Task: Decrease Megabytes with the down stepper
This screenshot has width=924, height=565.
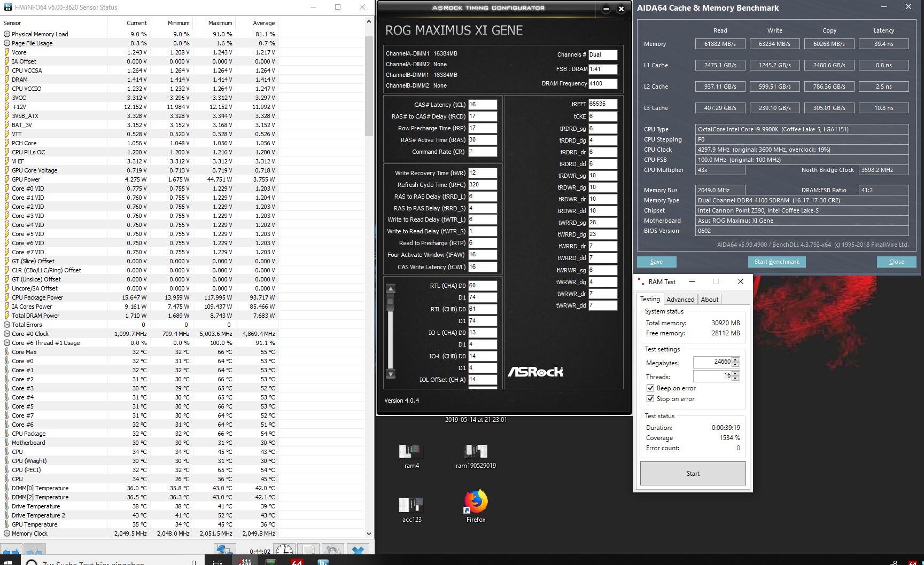Action: coord(735,364)
